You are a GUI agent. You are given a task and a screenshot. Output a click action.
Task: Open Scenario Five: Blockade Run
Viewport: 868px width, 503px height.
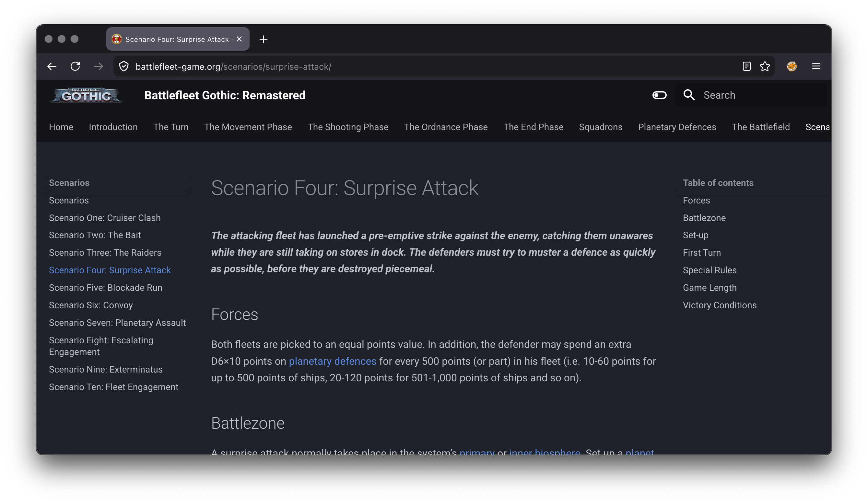tap(105, 288)
